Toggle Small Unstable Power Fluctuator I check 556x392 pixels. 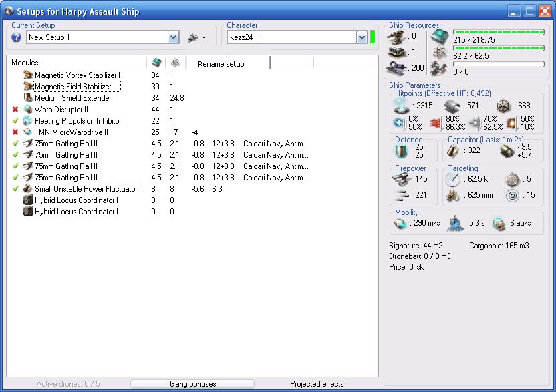point(15,189)
